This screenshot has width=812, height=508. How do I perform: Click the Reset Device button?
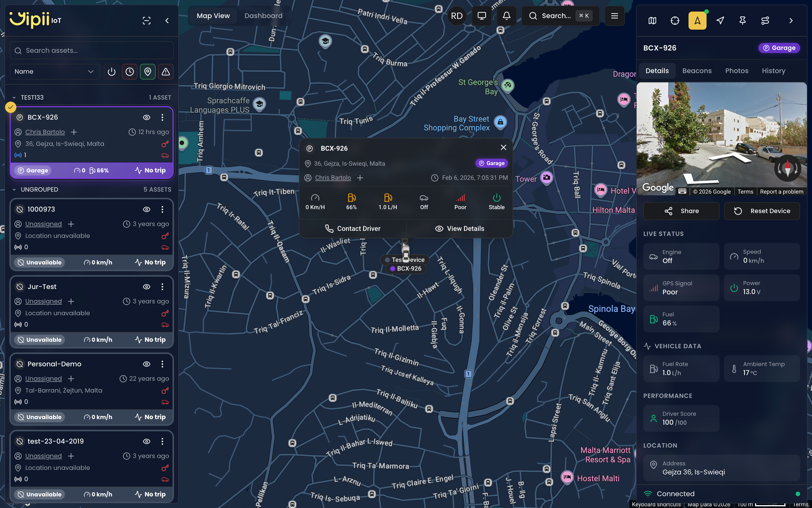click(x=762, y=211)
